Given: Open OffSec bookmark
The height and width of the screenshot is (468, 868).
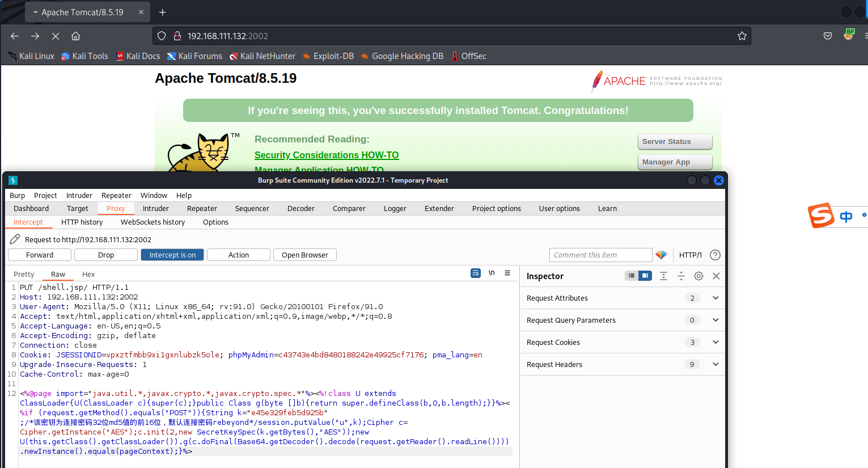Looking at the screenshot, I should (468, 56).
